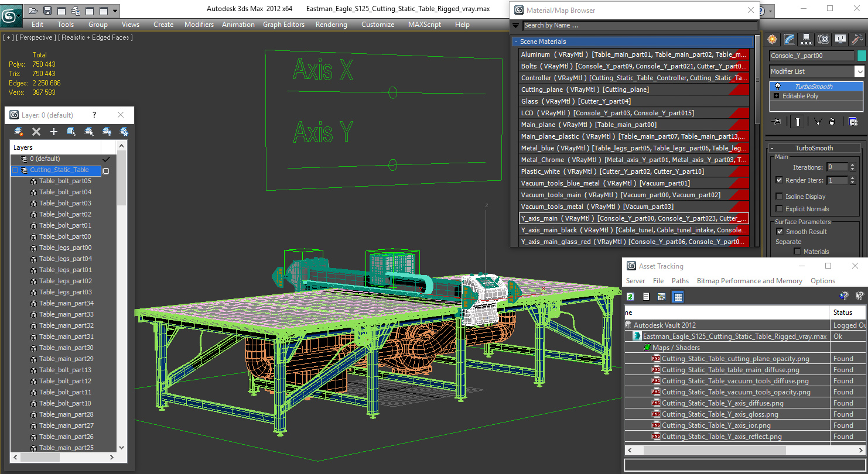
Task: Add selected objects to layer plus icon
Action: coord(54,132)
